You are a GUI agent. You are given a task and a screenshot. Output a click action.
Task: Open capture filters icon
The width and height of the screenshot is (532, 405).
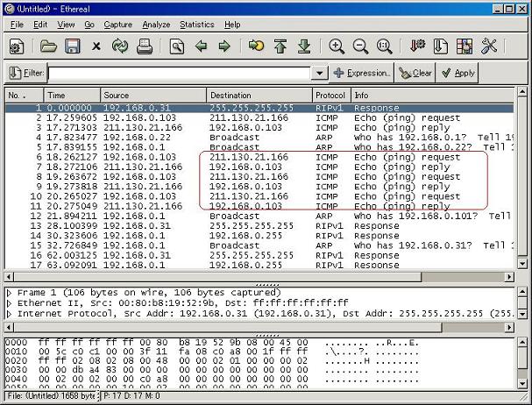click(417, 46)
